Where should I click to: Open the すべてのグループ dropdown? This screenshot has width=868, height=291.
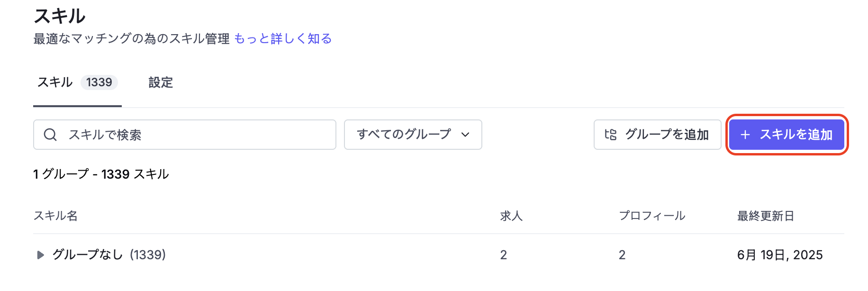point(413,135)
